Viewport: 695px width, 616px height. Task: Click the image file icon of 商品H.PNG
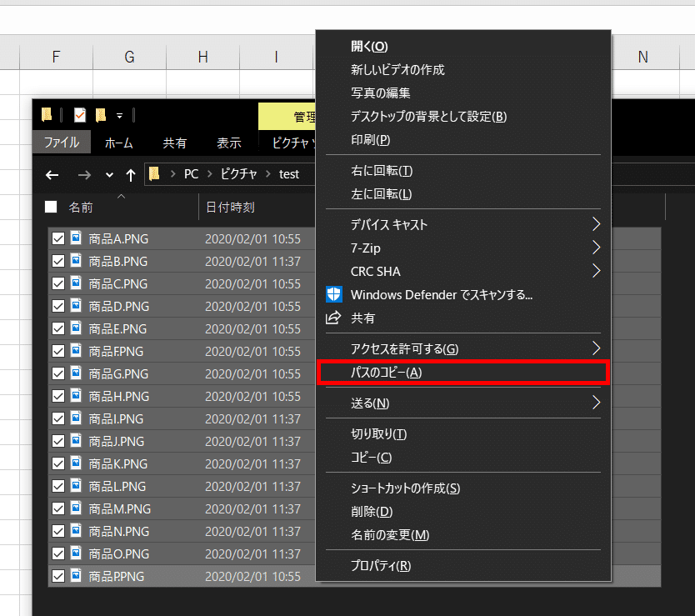tap(76, 396)
